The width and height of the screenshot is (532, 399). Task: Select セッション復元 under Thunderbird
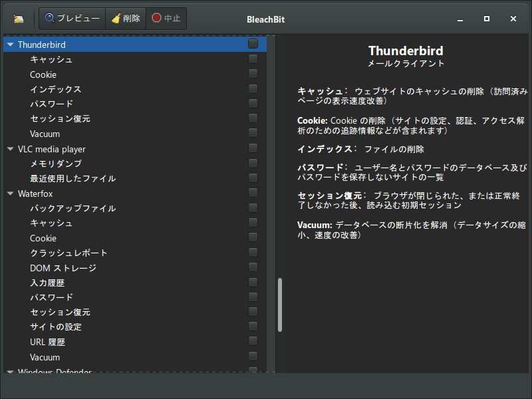coord(135,119)
